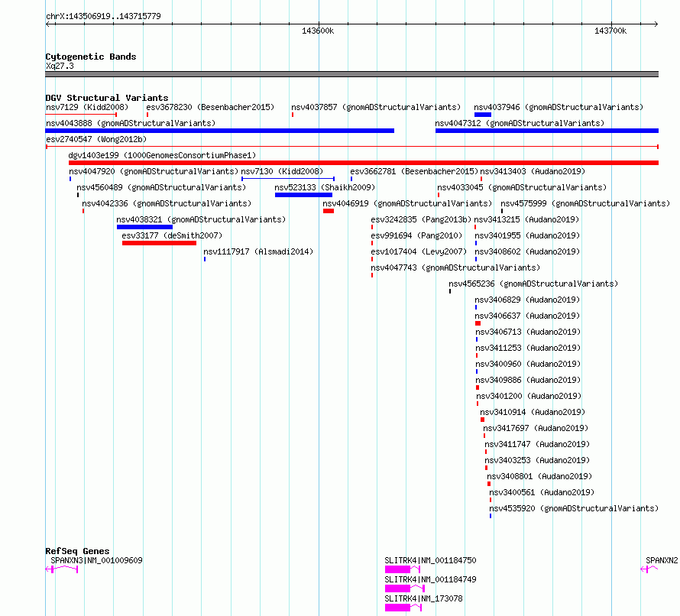680x616 pixels.
Task: Click the nsv4037946 blue variant bar
Action: coord(483,115)
